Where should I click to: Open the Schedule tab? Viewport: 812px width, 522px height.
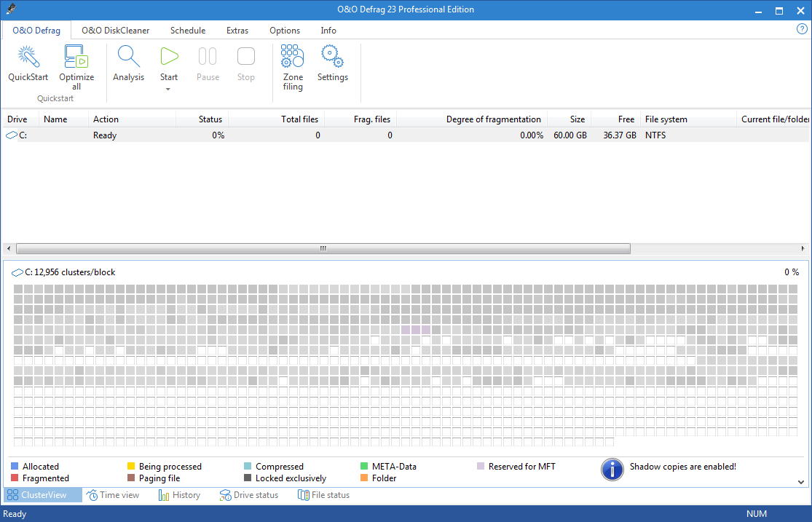188,31
